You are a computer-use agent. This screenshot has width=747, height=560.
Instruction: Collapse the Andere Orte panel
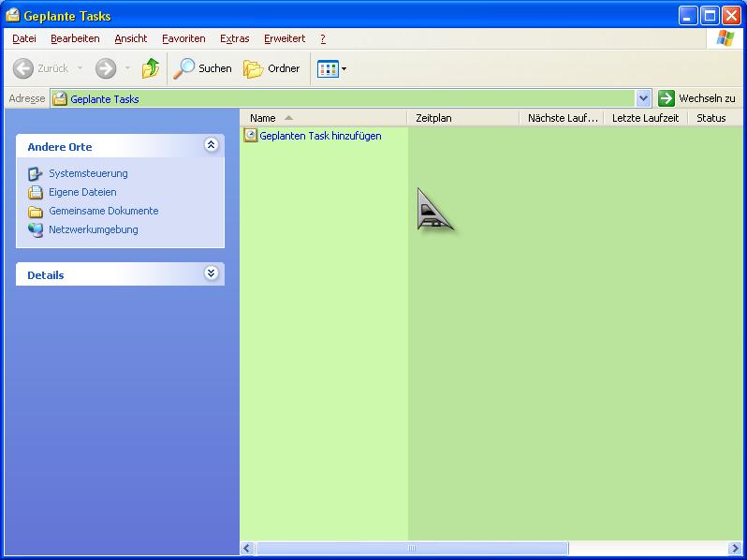point(211,145)
